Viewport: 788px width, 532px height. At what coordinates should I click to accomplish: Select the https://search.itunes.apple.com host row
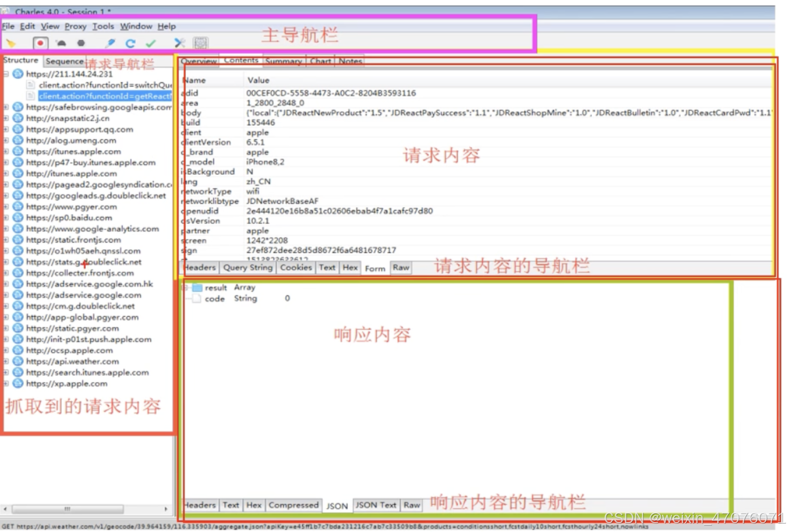(87, 372)
